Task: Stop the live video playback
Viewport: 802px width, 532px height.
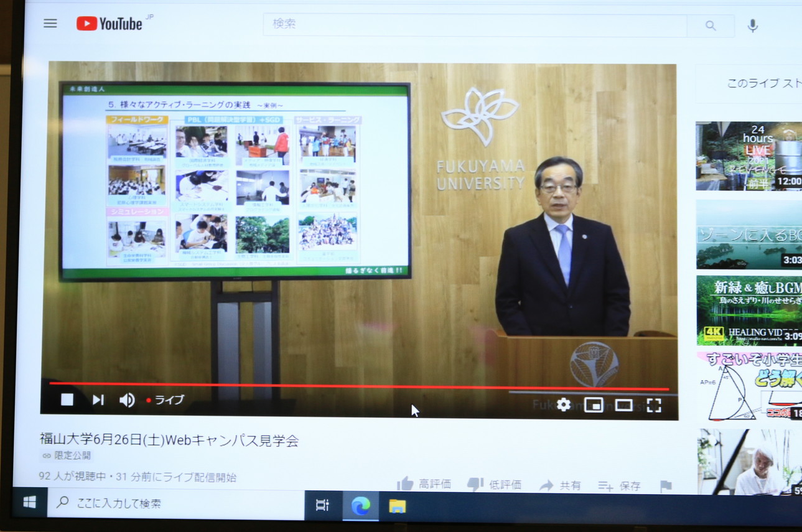Action: [x=67, y=400]
